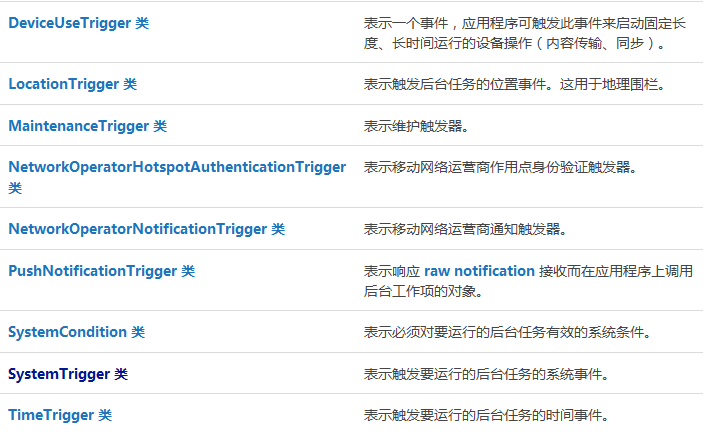Open NetworkOperatorHotspotAuthenticationTrigger class link

(x=177, y=177)
